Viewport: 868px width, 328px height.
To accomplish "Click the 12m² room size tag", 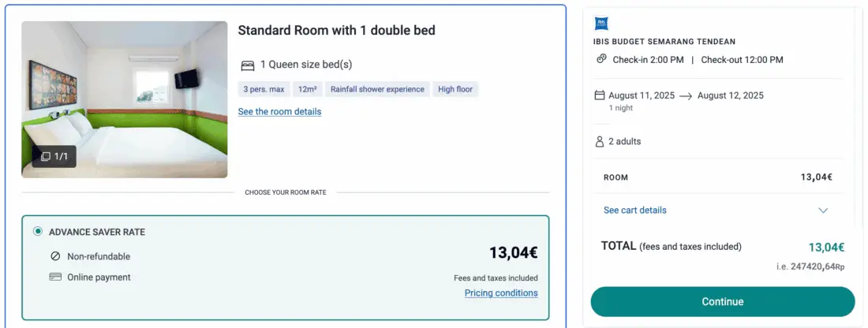I will (x=308, y=89).
